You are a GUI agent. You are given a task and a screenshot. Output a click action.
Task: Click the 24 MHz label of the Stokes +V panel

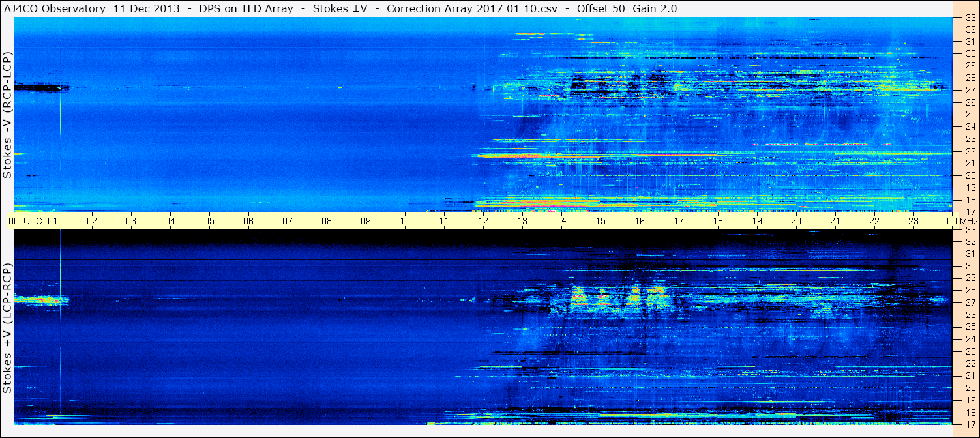coord(970,339)
